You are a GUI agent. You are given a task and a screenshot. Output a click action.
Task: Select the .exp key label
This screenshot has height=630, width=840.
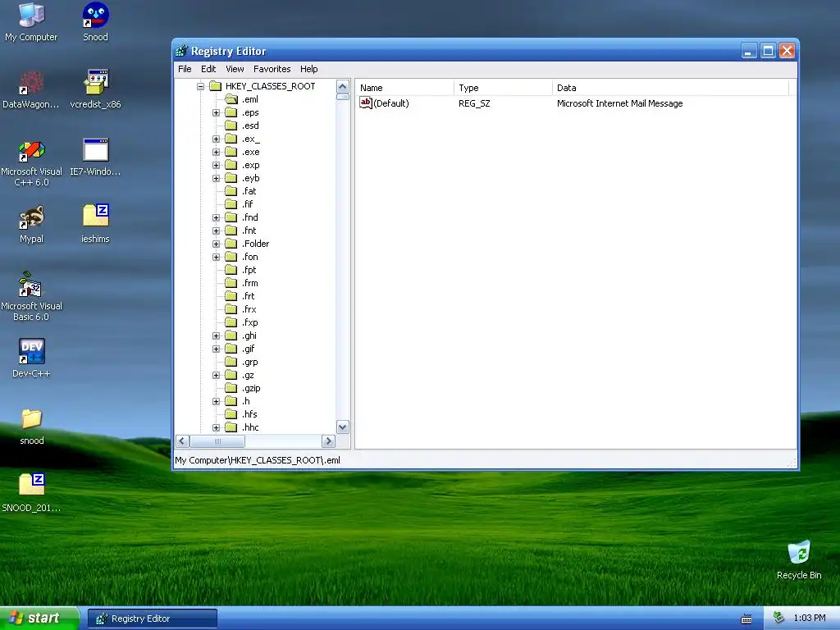click(x=251, y=166)
